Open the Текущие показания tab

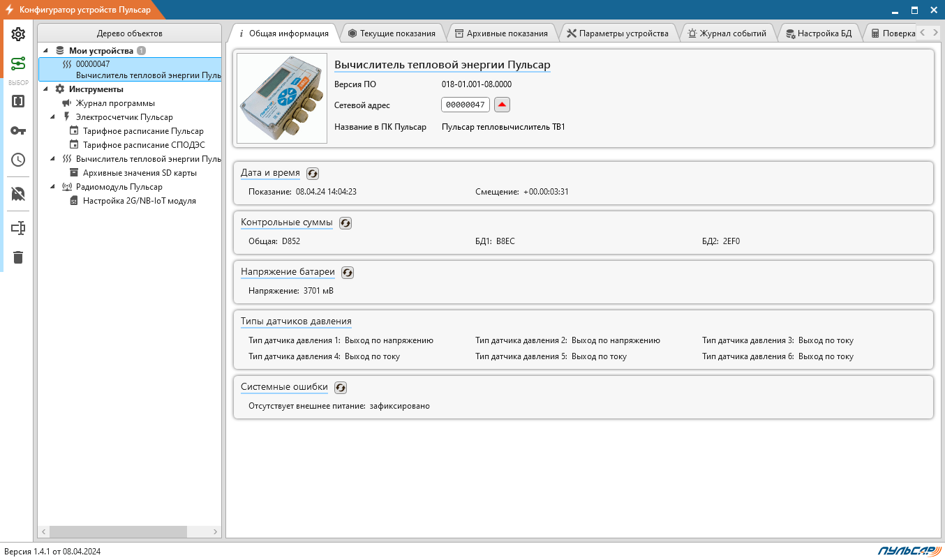[392, 33]
